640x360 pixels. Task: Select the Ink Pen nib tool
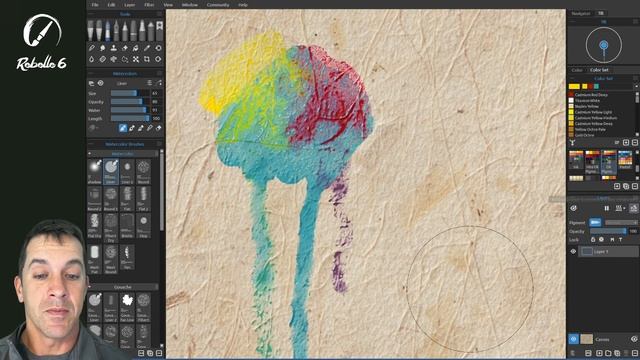pos(116,31)
